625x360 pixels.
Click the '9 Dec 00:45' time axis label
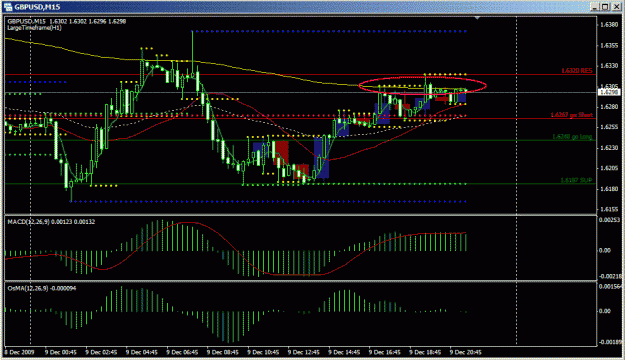[x=61, y=352]
